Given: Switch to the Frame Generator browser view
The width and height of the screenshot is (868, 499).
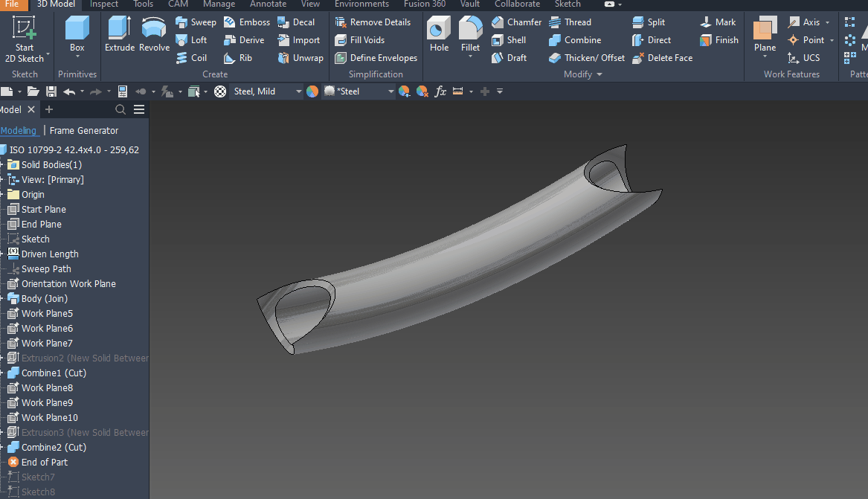Looking at the screenshot, I should pos(84,130).
